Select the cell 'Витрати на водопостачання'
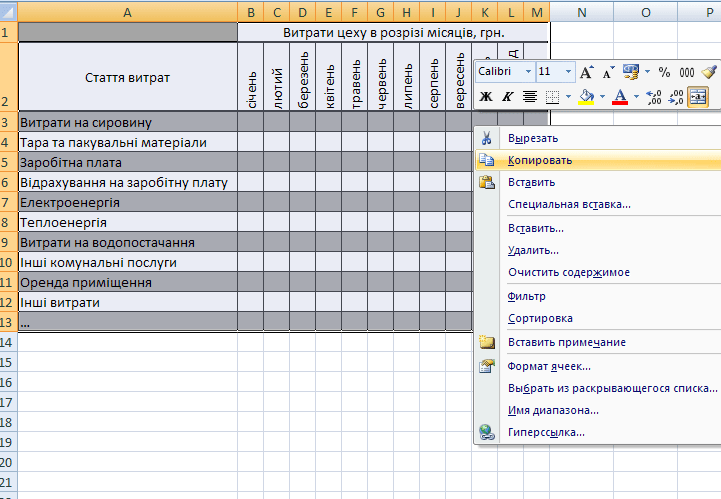This screenshot has width=721, height=499. (x=127, y=242)
